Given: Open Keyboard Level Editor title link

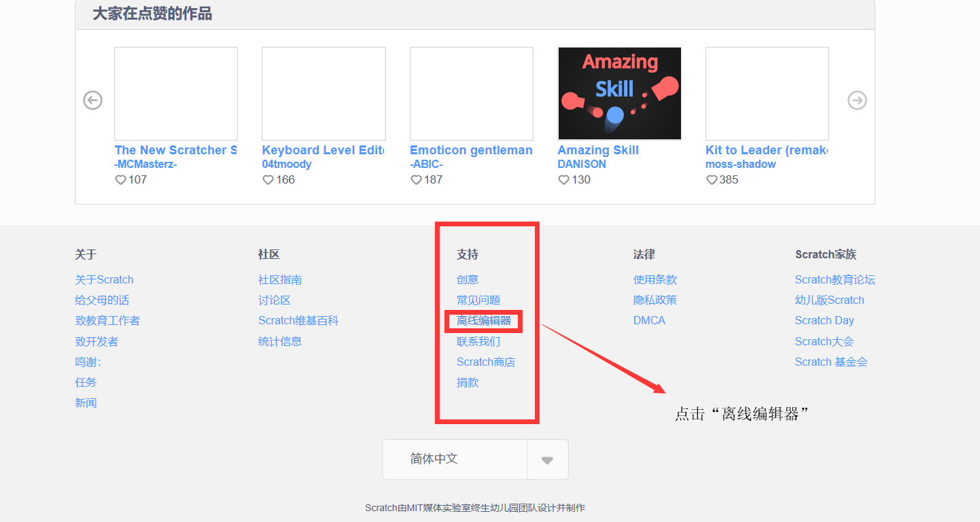Looking at the screenshot, I should pyautogui.click(x=323, y=150).
